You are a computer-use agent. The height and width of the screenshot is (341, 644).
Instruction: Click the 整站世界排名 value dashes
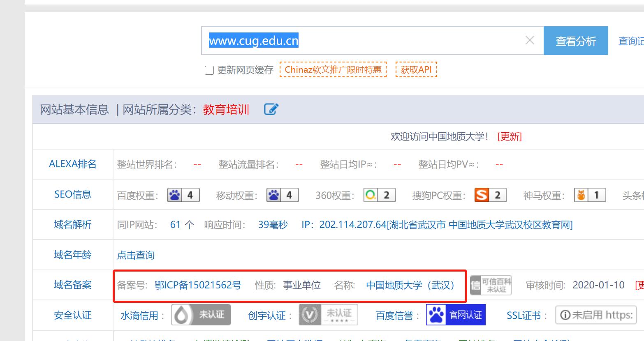(x=197, y=165)
